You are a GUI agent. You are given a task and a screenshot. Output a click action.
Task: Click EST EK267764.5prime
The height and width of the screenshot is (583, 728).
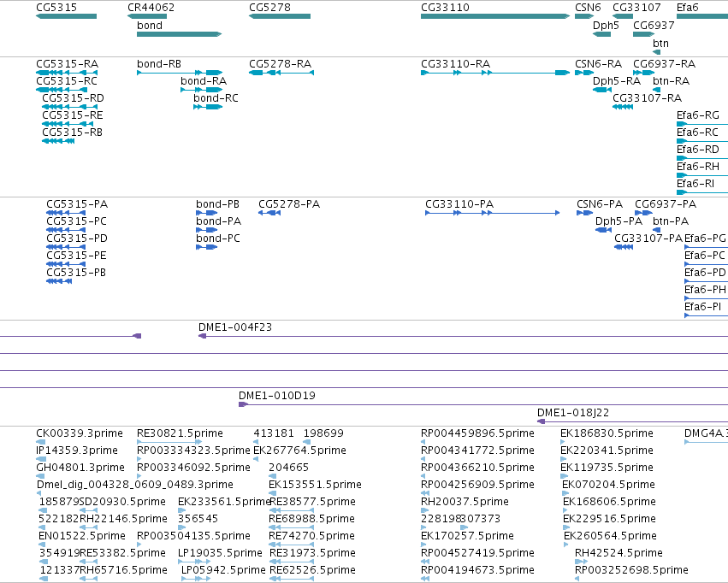tap(256, 459)
